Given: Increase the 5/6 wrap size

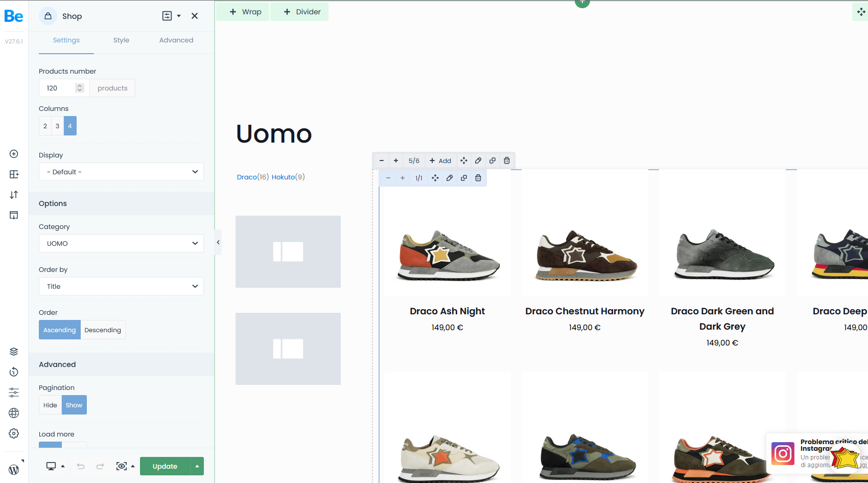Looking at the screenshot, I should [x=396, y=160].
